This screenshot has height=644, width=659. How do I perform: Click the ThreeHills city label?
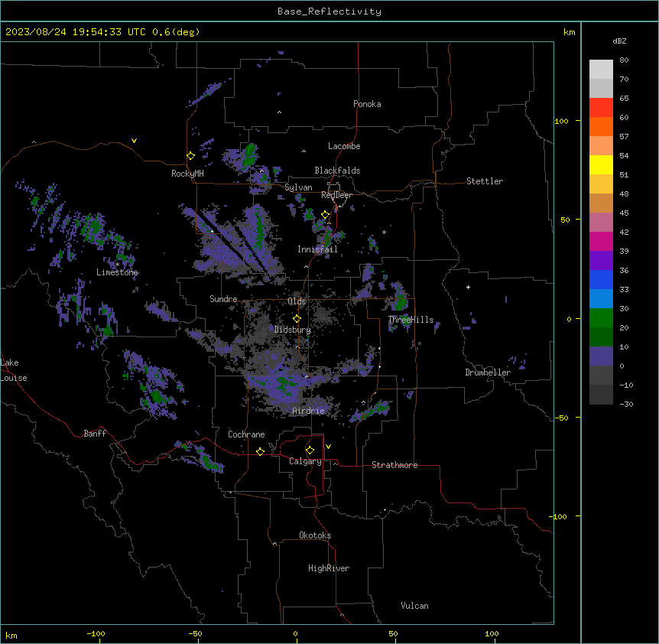click(x=411, y=320)
